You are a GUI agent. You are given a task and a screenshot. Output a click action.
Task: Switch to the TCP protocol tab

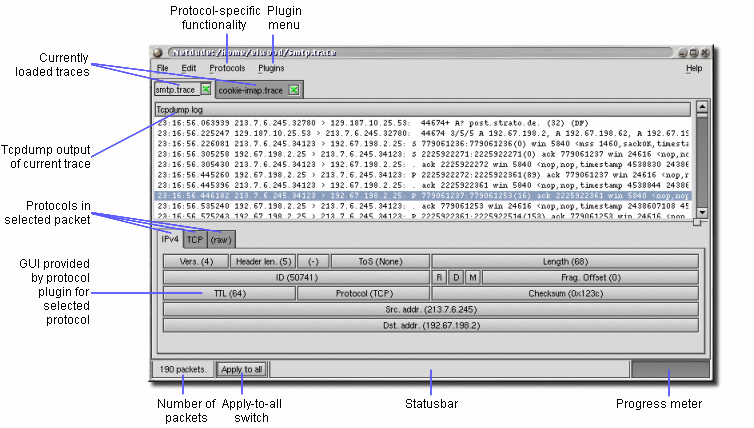pos(194,240)
